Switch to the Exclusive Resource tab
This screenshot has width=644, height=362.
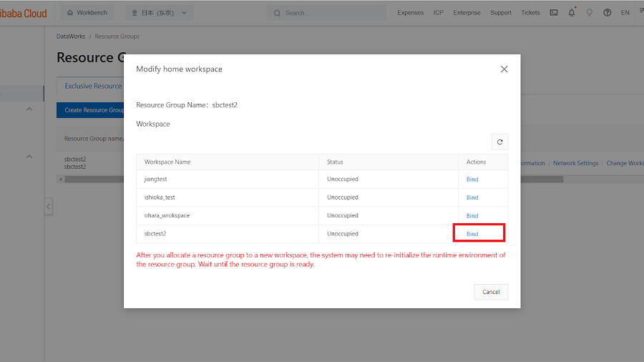coord(93,87)
